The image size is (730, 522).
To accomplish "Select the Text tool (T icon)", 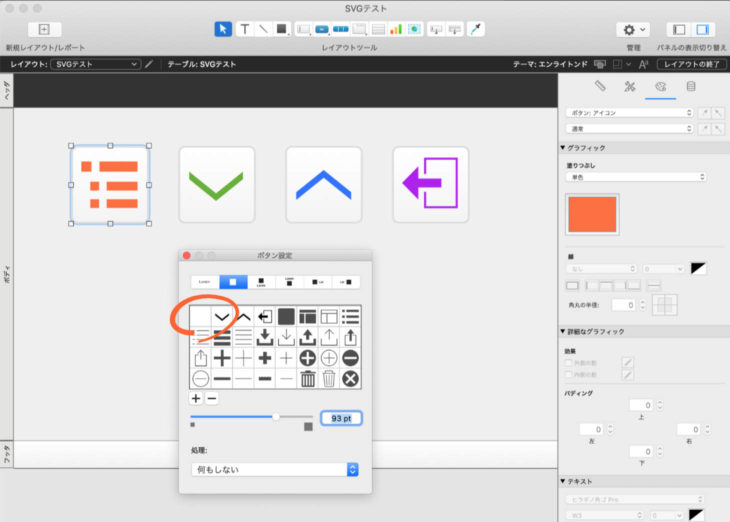I will (x=244, y=29).
